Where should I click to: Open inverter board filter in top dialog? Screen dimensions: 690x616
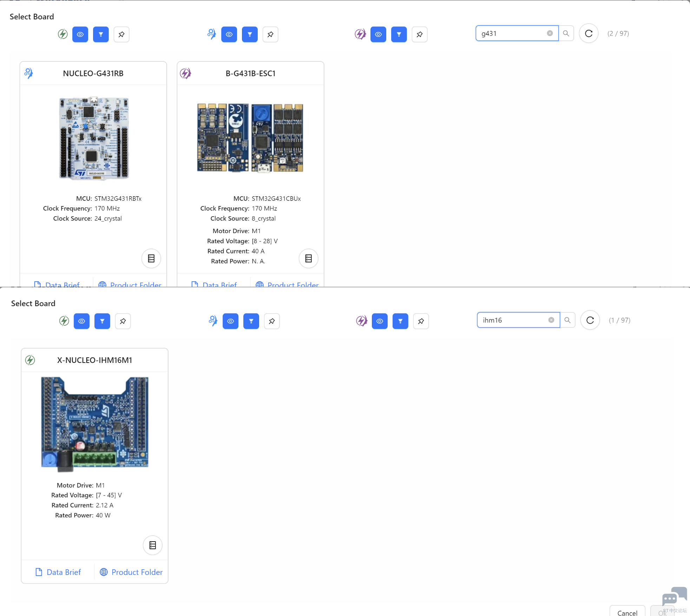[399, 34]
